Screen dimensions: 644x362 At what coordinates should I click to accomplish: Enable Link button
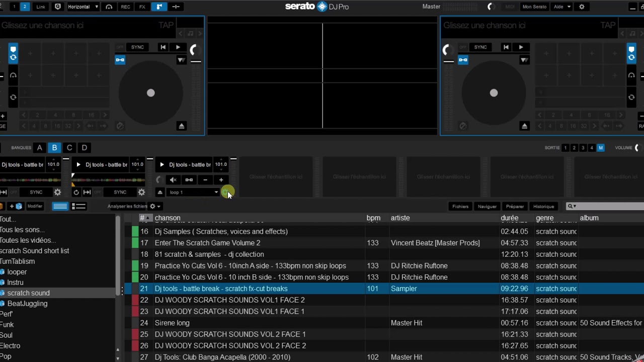(x=41, y=7)
